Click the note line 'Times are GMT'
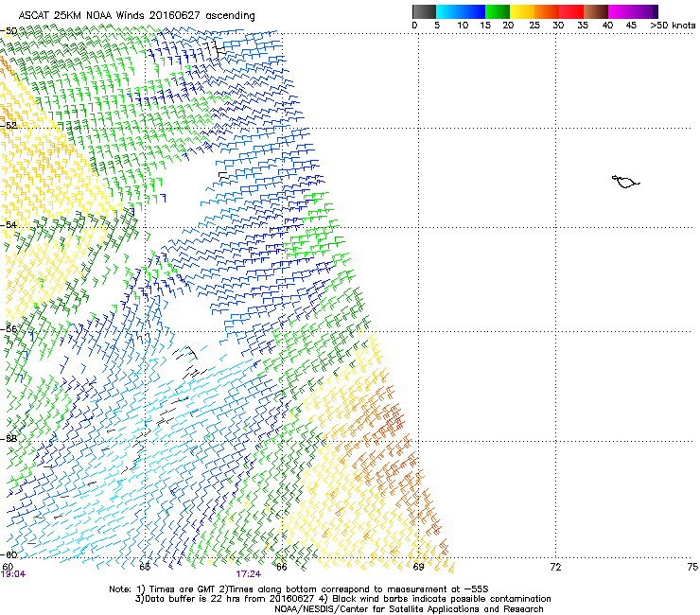 pos(184,589)
